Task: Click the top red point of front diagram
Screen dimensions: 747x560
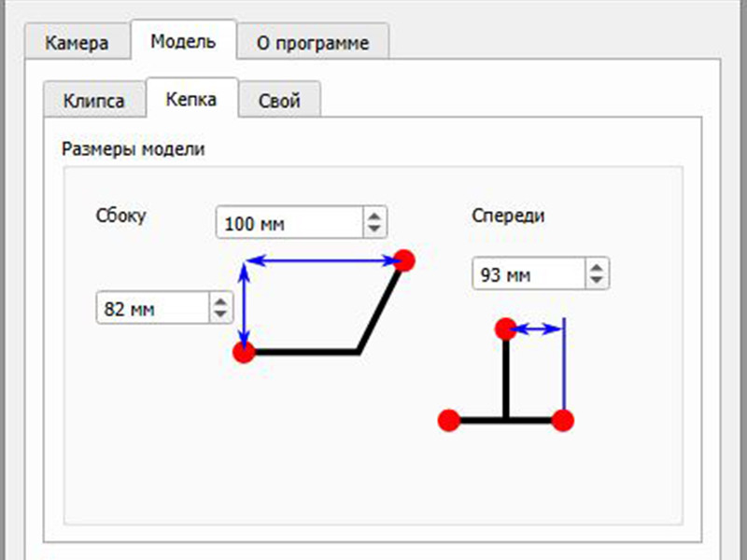Action: (x=505, y=328)
